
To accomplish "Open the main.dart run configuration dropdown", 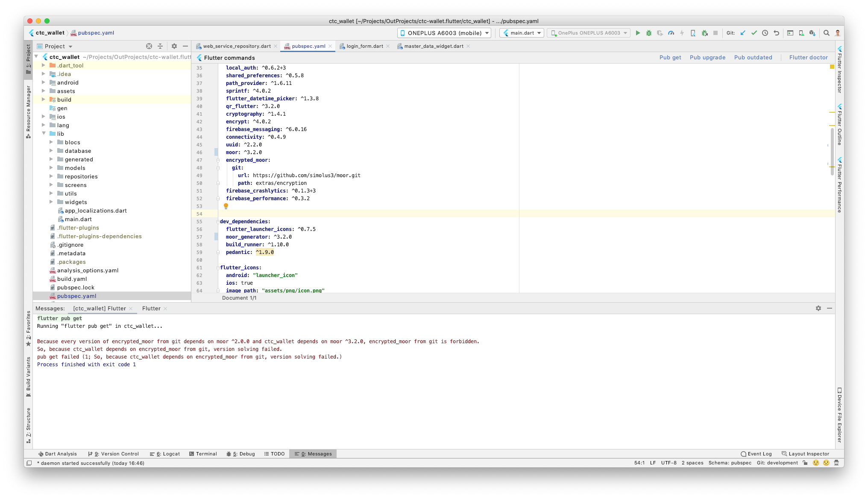I will point(521,33).
